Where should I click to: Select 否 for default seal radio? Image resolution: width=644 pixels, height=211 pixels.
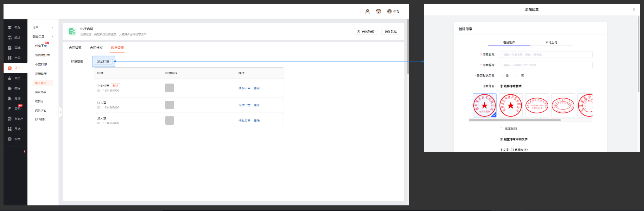click(x=517, y=76)
